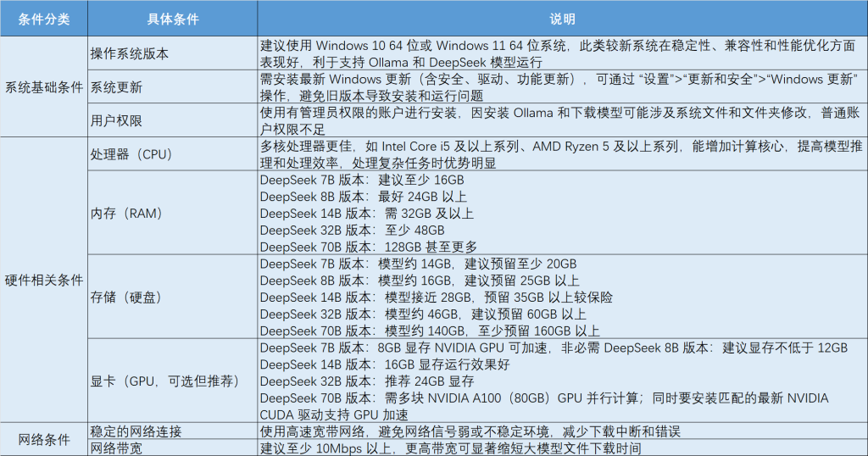The width and height of the screenshot is (868, 456).
Task: Select the 网络条件 category cell
Action: [x=43, y=439]
